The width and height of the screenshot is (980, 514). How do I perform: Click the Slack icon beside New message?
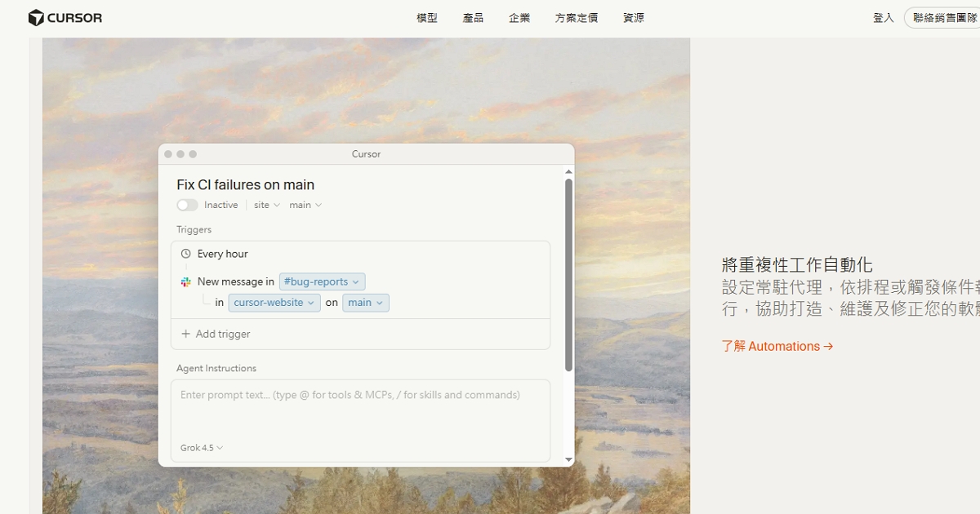(x=186, y=281)
